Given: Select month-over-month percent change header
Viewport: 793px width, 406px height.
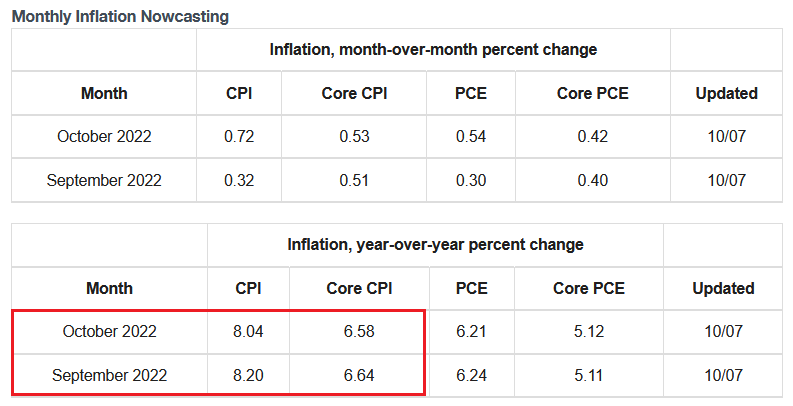Looking at the screenshot, I should pos(433,50).
